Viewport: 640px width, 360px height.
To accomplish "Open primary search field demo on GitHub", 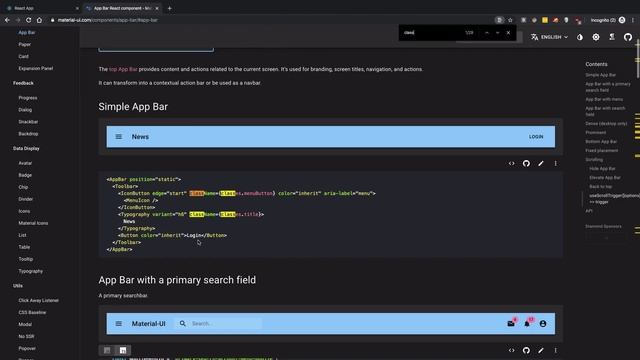I will (x=526, y=350).
